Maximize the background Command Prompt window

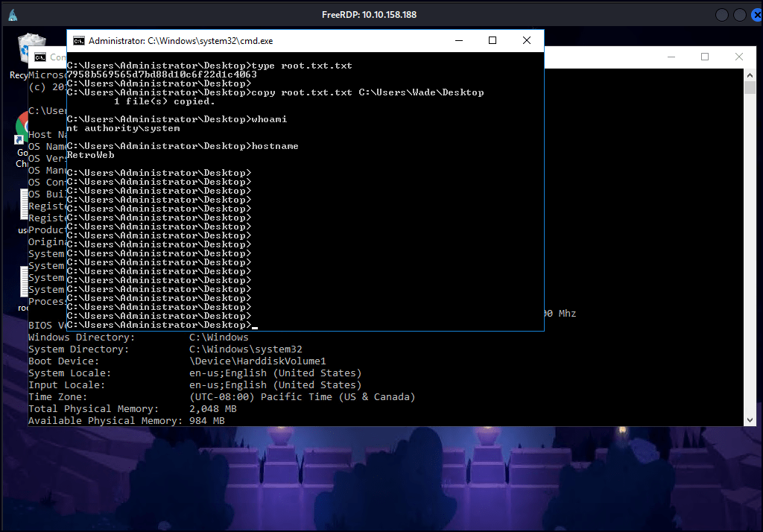(705, 57)
